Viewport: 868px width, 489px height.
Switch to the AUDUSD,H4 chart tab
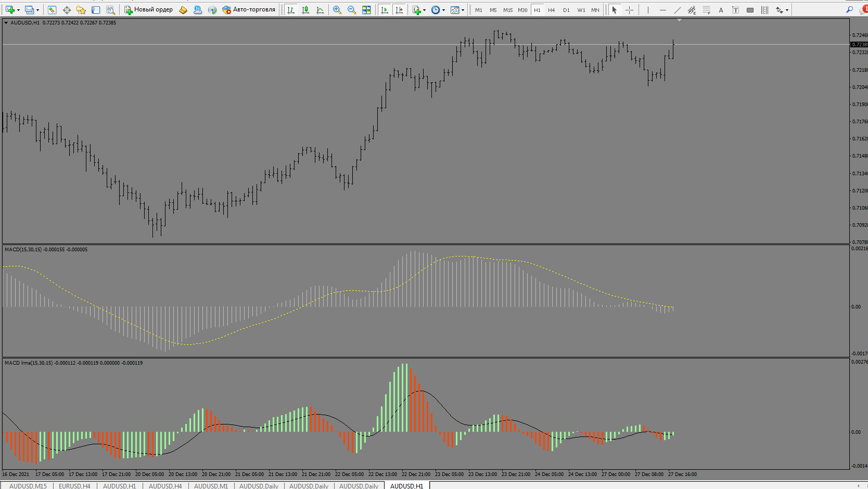point(165,486)
